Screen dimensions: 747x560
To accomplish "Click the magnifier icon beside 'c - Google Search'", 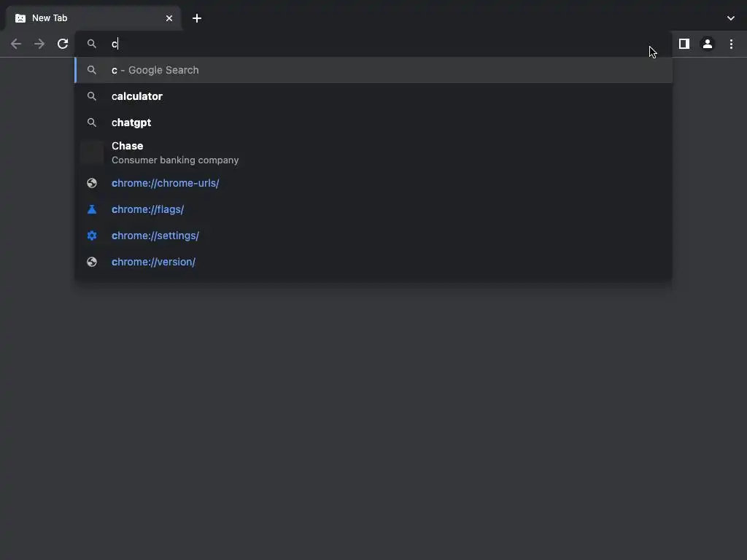I will tap(92, 70).
